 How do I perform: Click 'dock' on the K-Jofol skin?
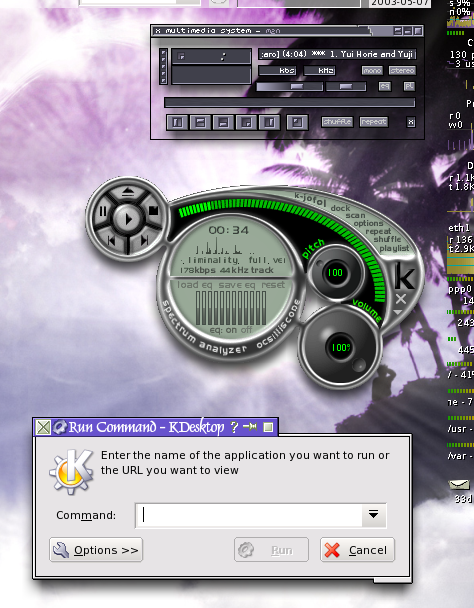[341, 208]
